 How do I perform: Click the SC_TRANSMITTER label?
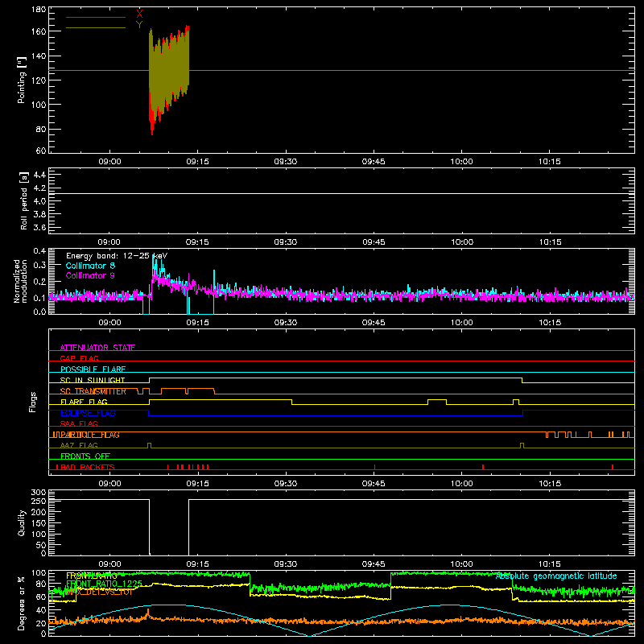pos(93,391)
